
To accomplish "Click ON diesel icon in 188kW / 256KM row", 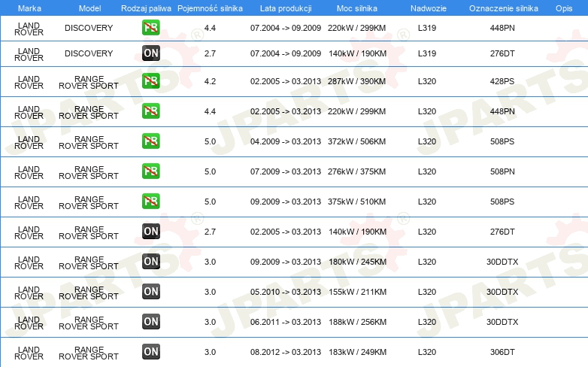I will pyautogui.click(x=150, y=322).
